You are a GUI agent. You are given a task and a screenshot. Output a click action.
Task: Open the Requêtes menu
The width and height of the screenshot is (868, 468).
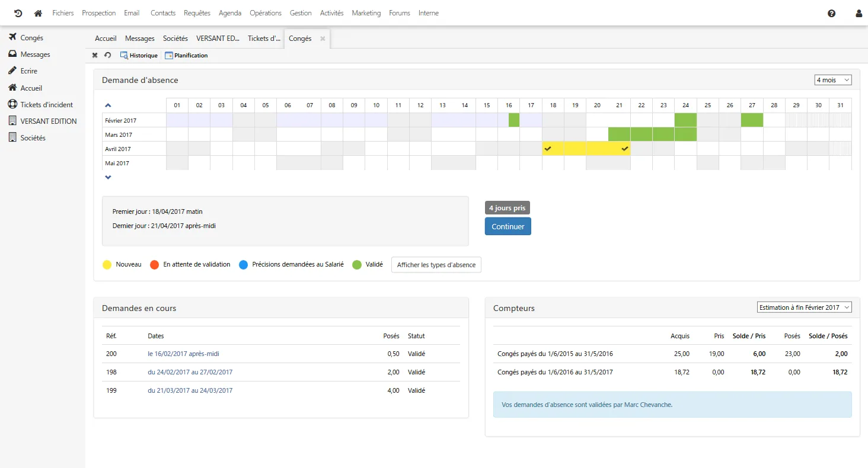tap(197, 13)
